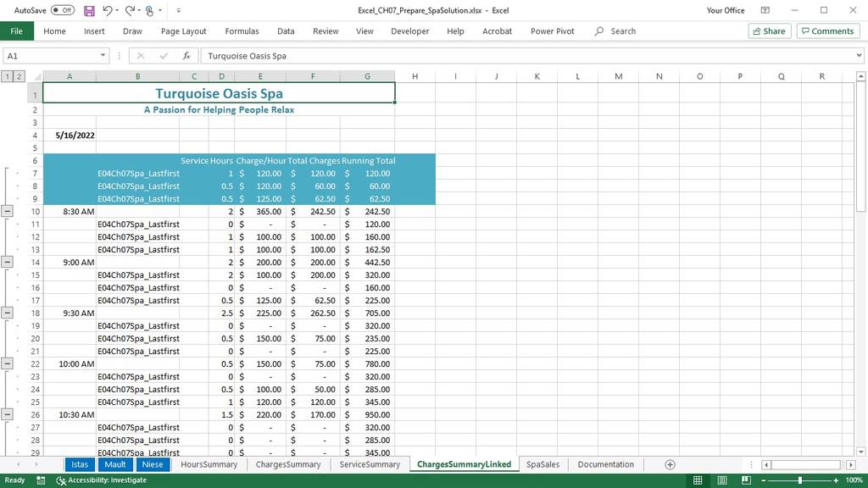Collapse the 10:00 AM group
This screenshot has height=488, width=868.
coord(7,363)
